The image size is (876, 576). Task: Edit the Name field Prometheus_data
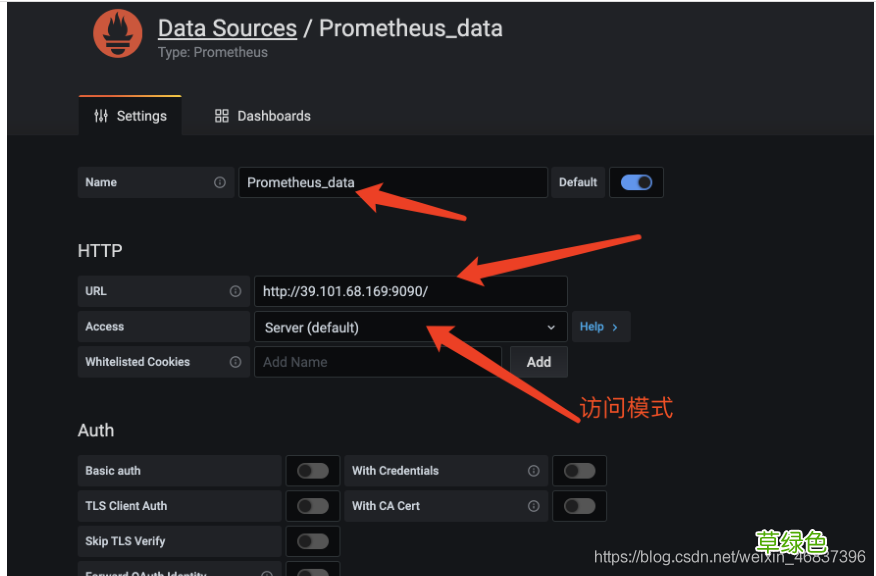coord(393,182)
